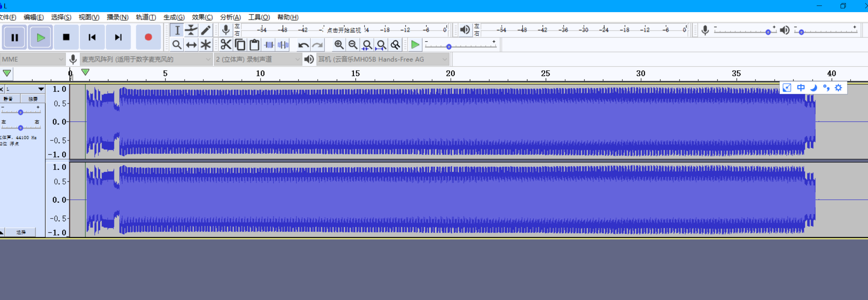Image resolution: width=868 pixels, height=300 pixels.
Task: Open the 分析(A) menu
Action: (x=230, y=17)
